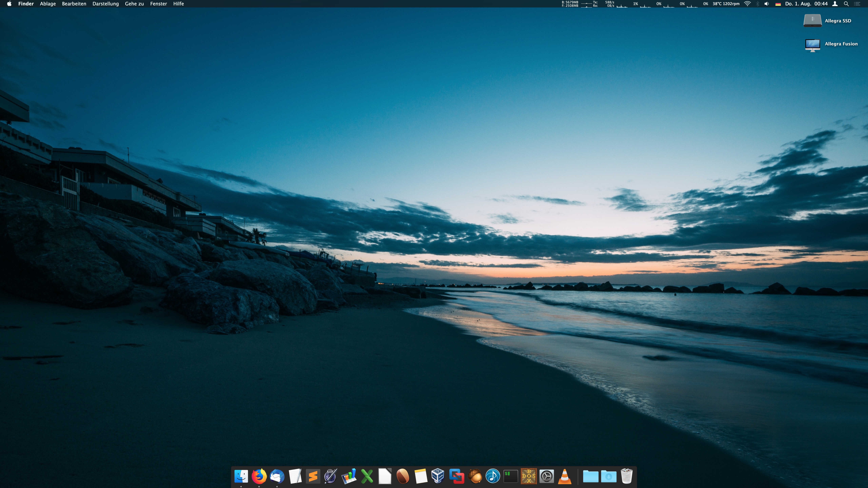Viewport: 868px width, 488px height.
Task: Open the Ablage menu
Action: coord(48,4)
